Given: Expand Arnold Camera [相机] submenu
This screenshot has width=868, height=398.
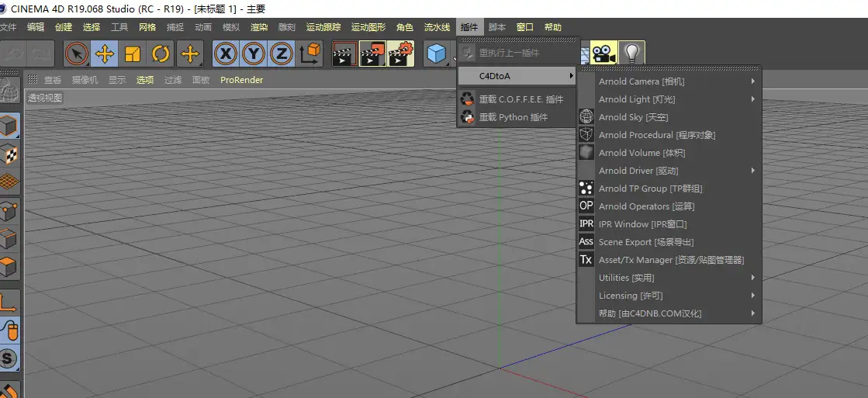Looking at the screenshot, I should 669,81.
